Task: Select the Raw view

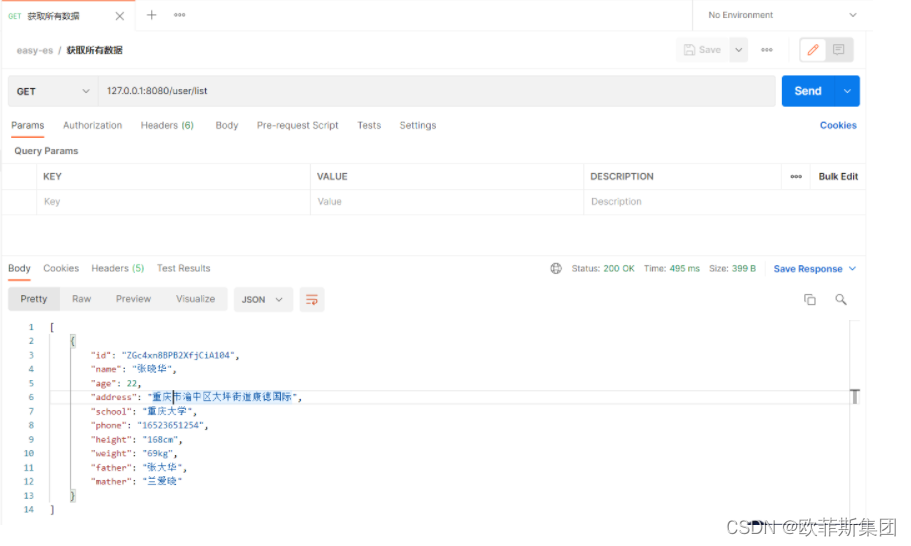Action: tap(81, 299)
